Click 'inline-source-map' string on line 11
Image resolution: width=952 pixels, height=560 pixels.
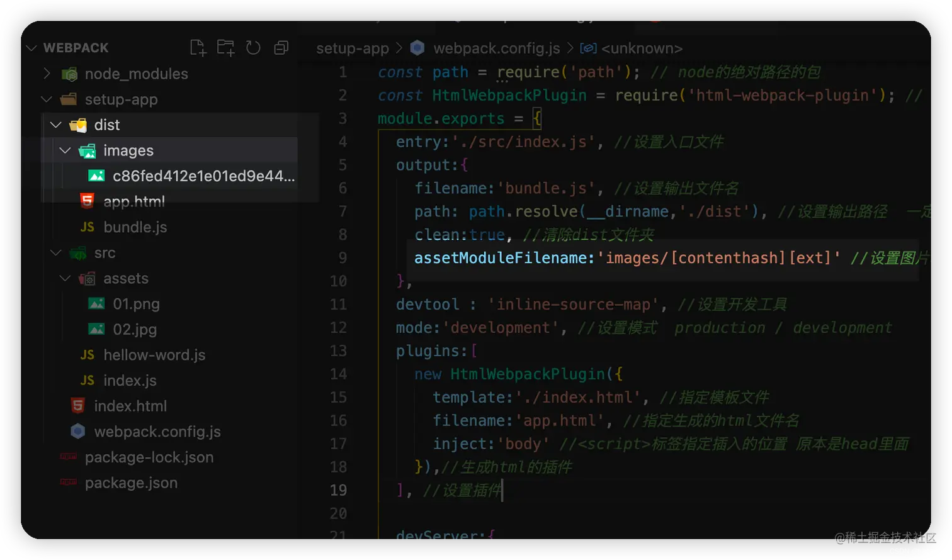pyautogui.click(x=573, y=305)
